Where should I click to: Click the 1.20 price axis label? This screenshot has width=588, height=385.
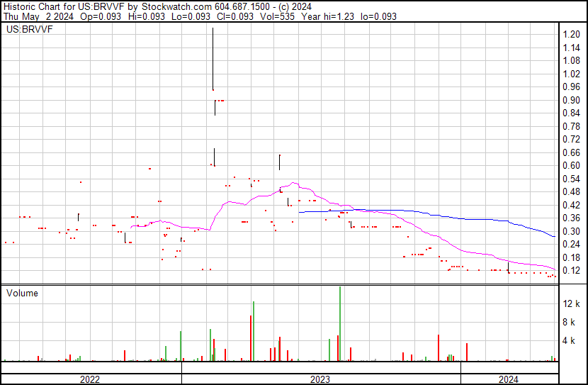tap(571, 34)
